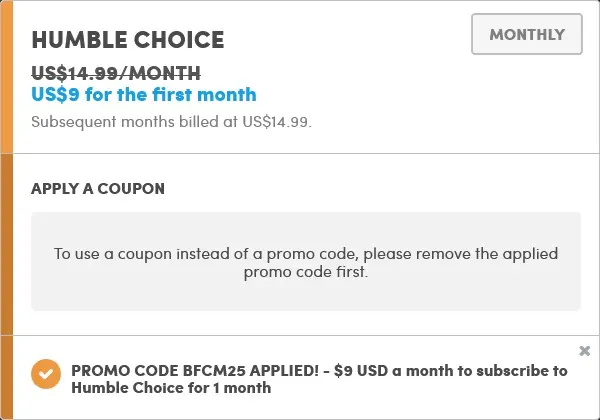Remove the applied promo code with X
The height and width of the screenshot is (420, 600).
(585, 350)
